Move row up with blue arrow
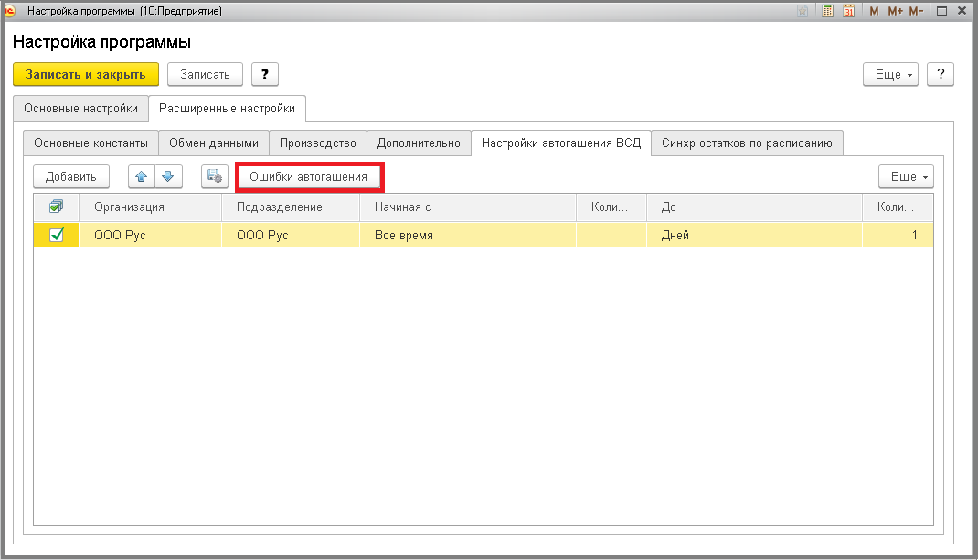The height and width of the screenshot is (560, 978). pos(142,176)
